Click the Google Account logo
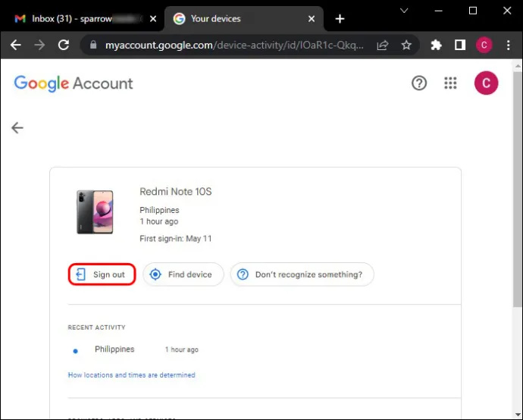The height and width of the screenshot is (420, 523). tap(74, 83)
